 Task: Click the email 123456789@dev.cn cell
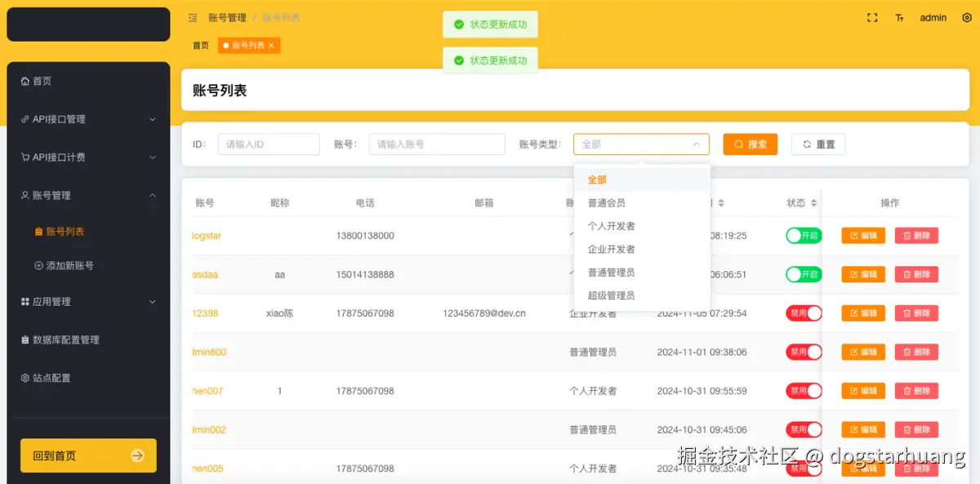(x=484, y=313)
